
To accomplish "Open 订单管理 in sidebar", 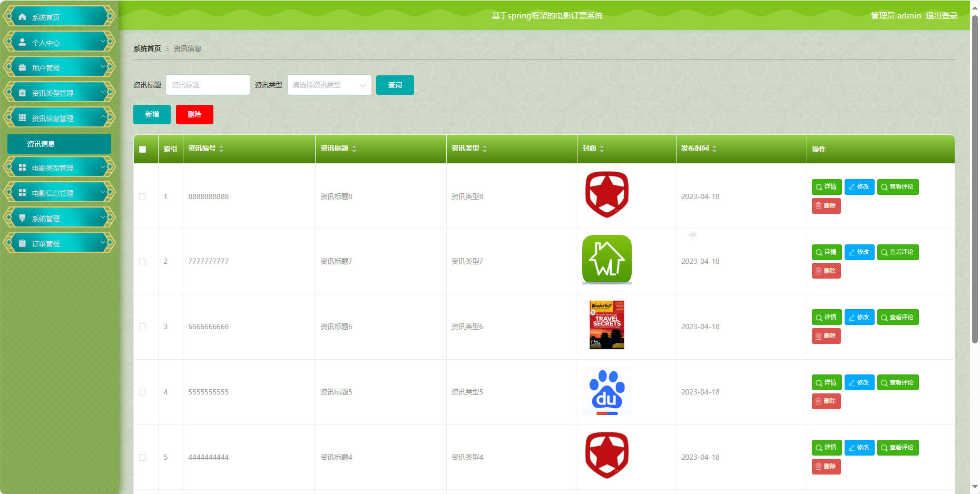I will pos(59,243).
